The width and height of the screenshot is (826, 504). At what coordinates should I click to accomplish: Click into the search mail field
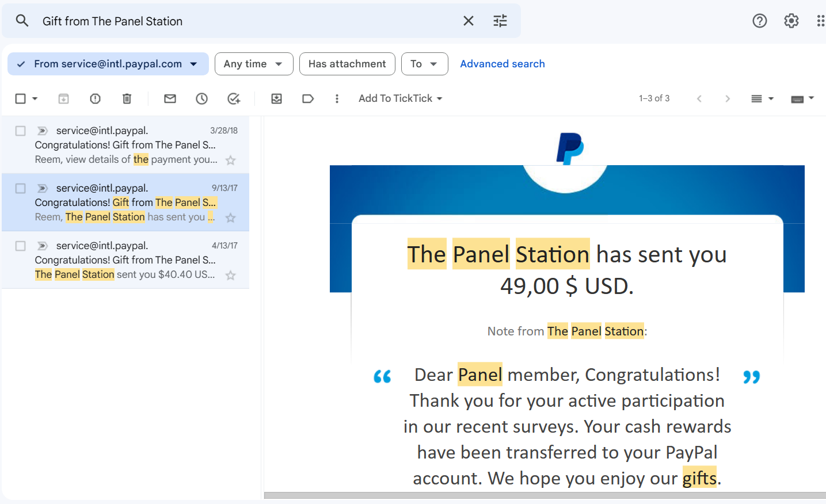tap(248, 21)
